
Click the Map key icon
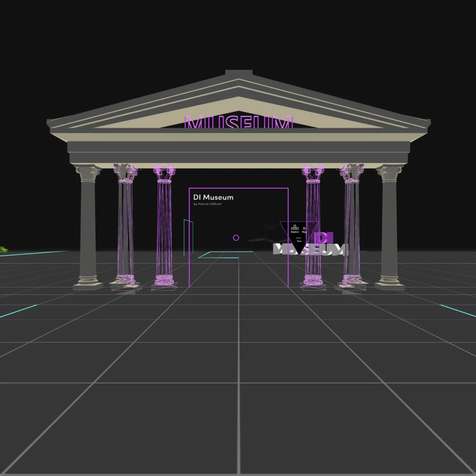point(304,228)
